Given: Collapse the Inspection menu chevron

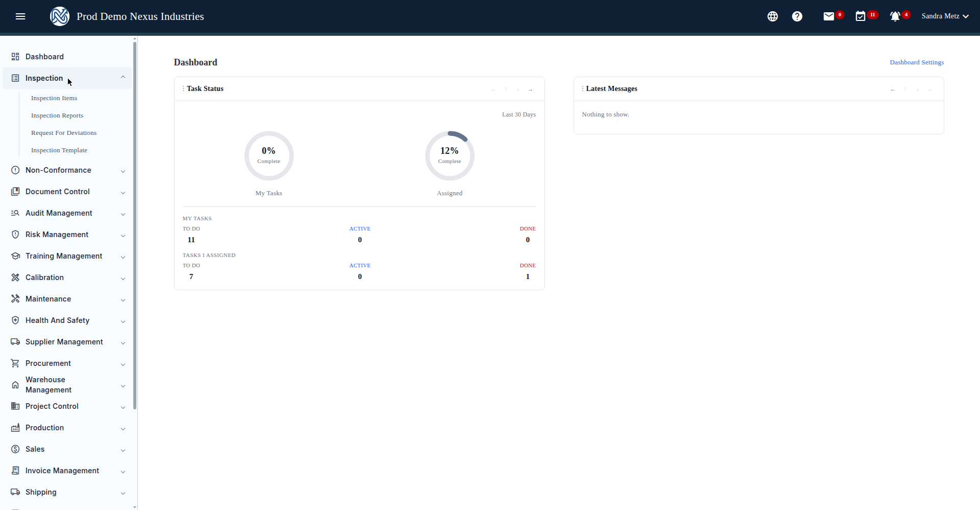Looking at the screenshot, I should point(123,77).
